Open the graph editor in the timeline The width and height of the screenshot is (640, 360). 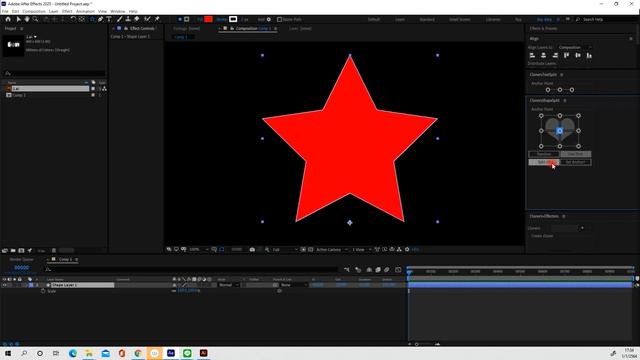click(x=398, y=270)
